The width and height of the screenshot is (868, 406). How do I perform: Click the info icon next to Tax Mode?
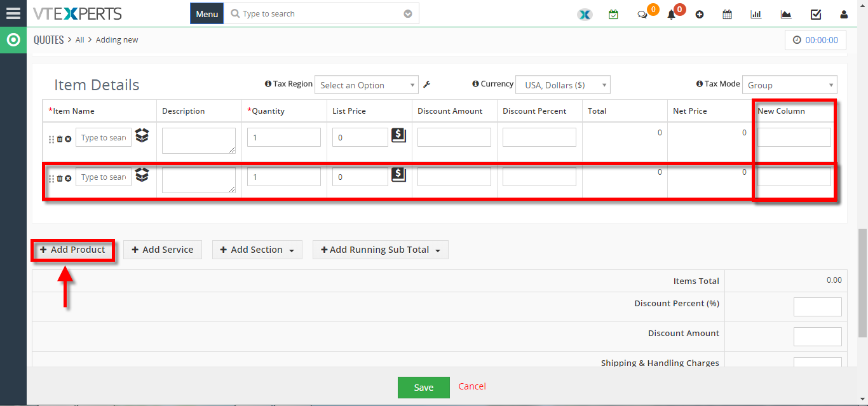[x=700, y=84]
